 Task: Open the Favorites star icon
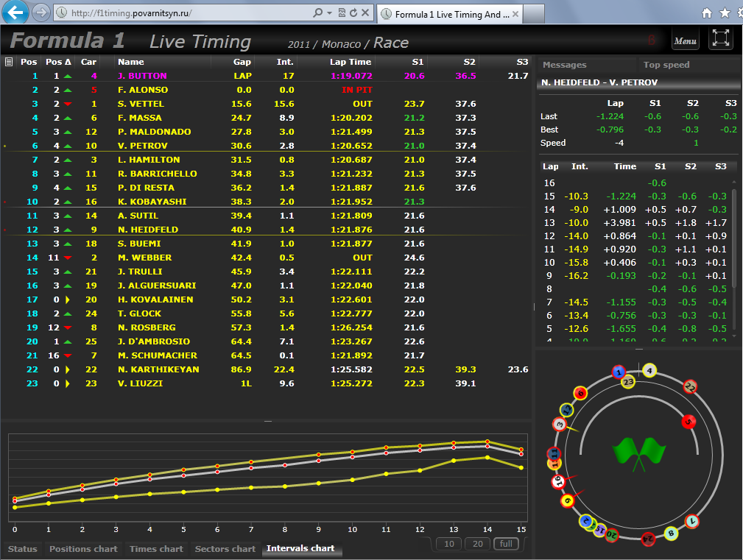coord(725,13)
